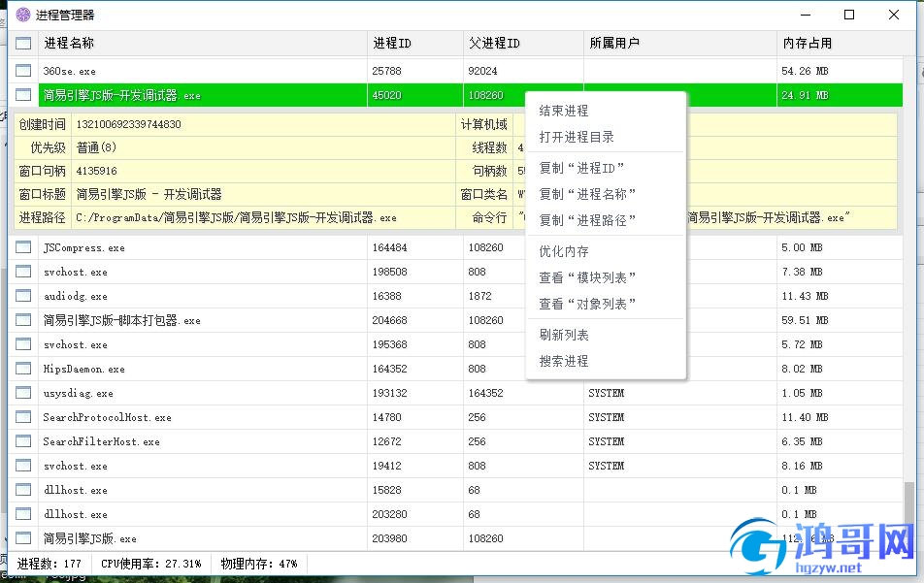Screen dimensions: 924x583
Task: Select the SearchFilterHost.exe process name
Action: click(101, 441)
